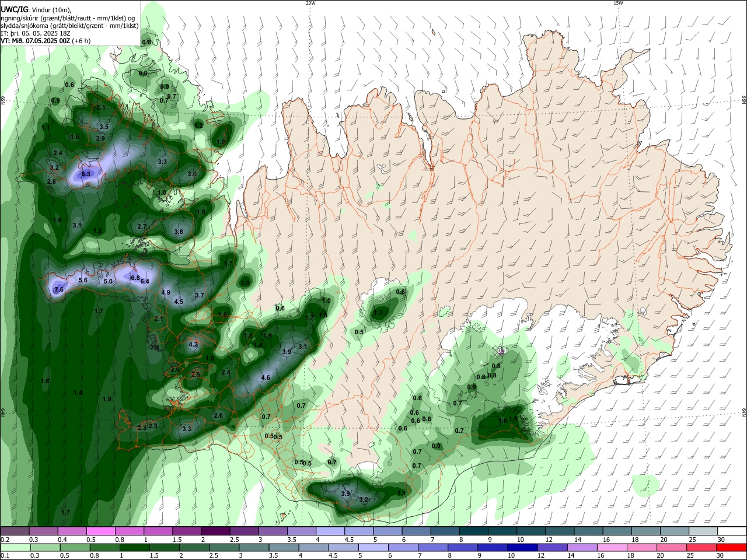Image resolution: width=747 pixels, height=560 pixels.
Task: Click the 15W longitude label on the top edge
Action: tap(618, 3)
